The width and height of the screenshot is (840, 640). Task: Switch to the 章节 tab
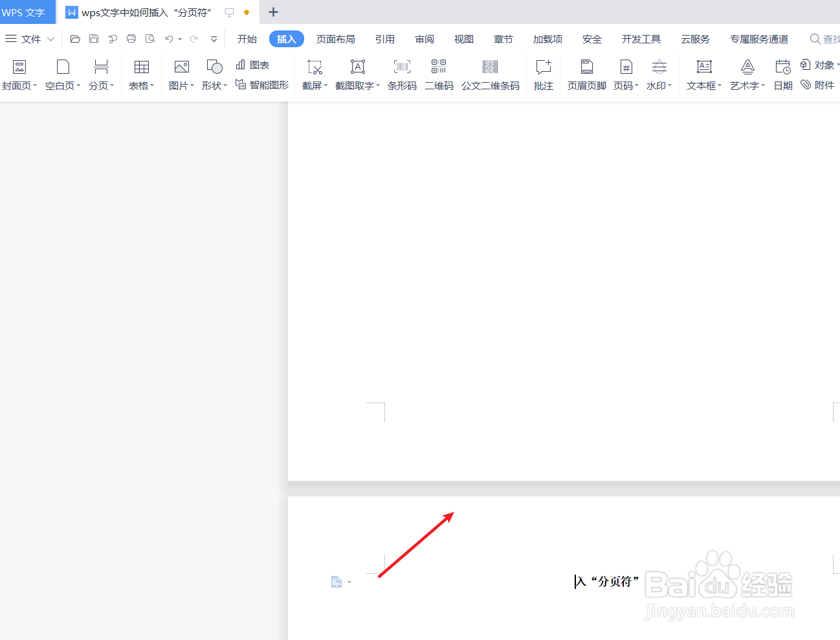(503, 39)
